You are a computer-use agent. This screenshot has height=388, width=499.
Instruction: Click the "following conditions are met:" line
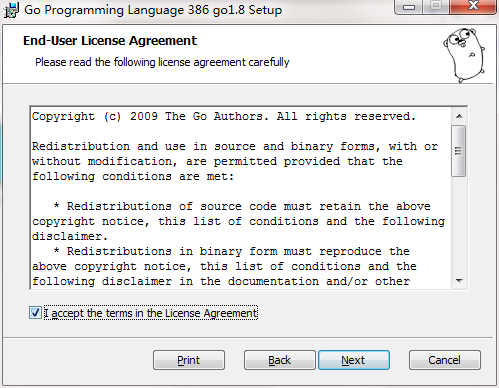pos(133,176)
